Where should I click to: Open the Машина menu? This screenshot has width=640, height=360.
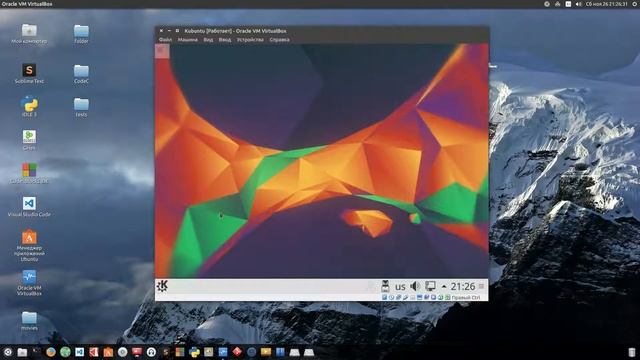[x=188, y=40]
